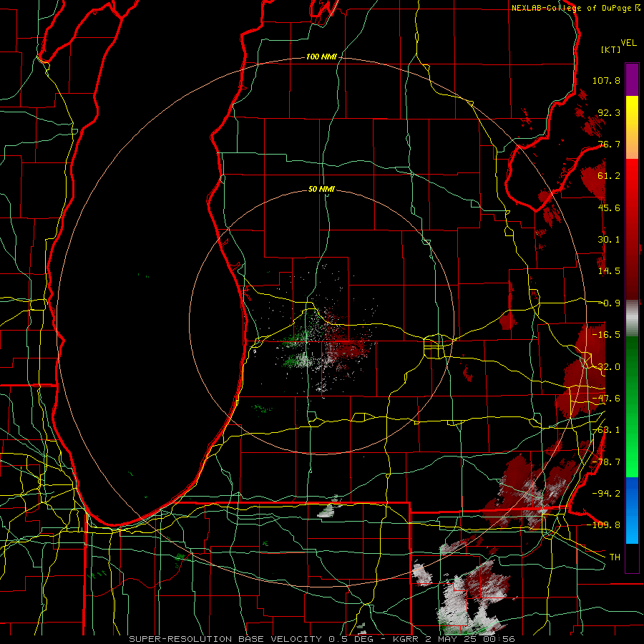Click the '[KT]' units label
The image size is (644, 644).
(x=610, y=49)
